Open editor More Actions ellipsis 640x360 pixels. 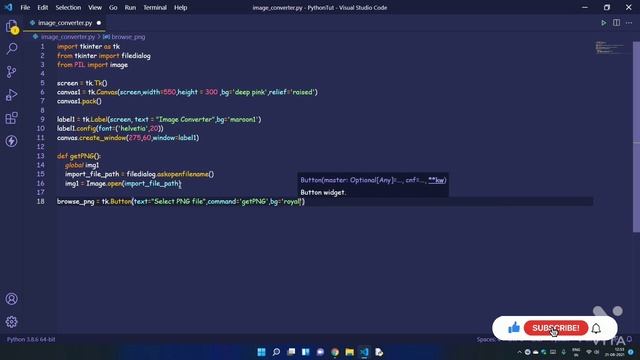[x=629, y=23]
